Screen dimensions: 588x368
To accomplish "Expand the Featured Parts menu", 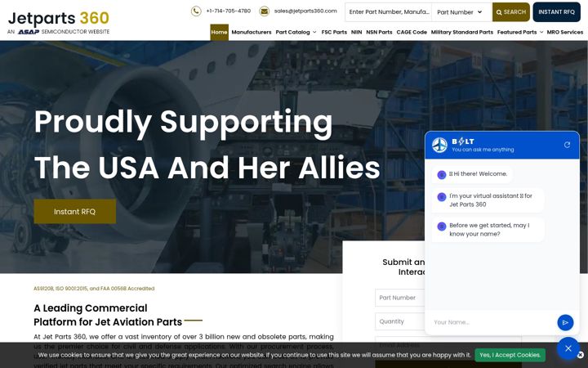I will (520, 32).
